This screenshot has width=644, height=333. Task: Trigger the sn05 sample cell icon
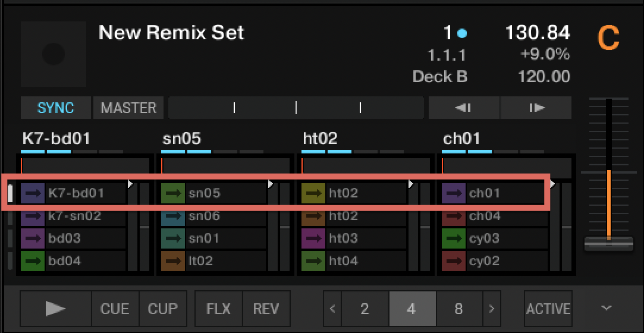click(x=173, y=193)
